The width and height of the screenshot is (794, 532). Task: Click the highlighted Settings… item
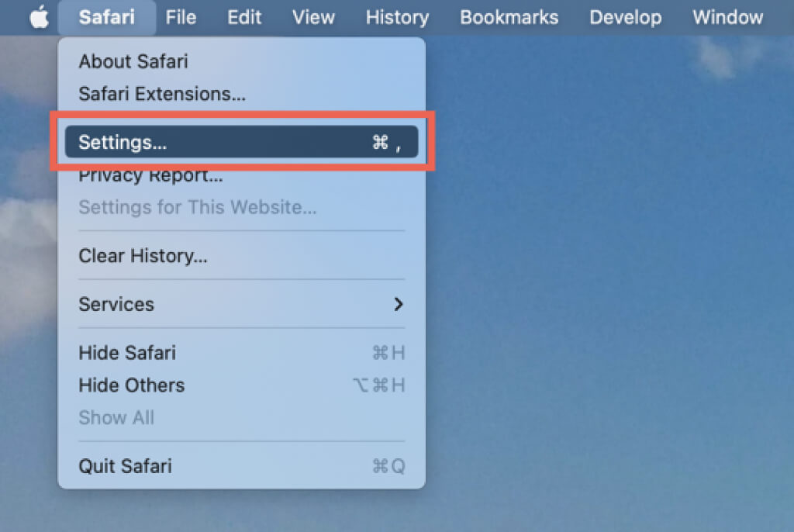coord(242,142)
